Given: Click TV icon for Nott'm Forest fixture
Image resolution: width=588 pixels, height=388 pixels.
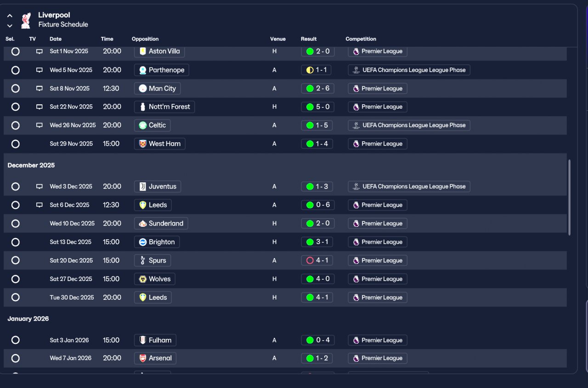Looking at the screenshot, I should (40, 107).
